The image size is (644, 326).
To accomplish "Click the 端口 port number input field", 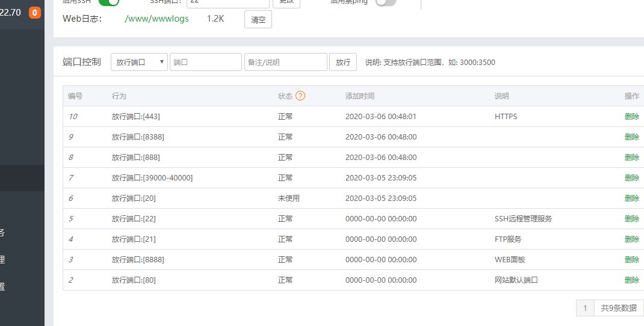I will coord(205,62).
